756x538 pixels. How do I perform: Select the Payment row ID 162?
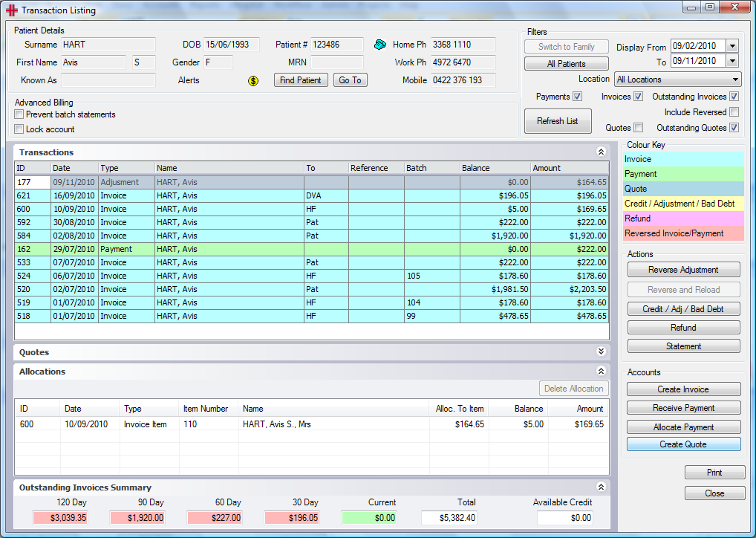[x=311, y=250]
